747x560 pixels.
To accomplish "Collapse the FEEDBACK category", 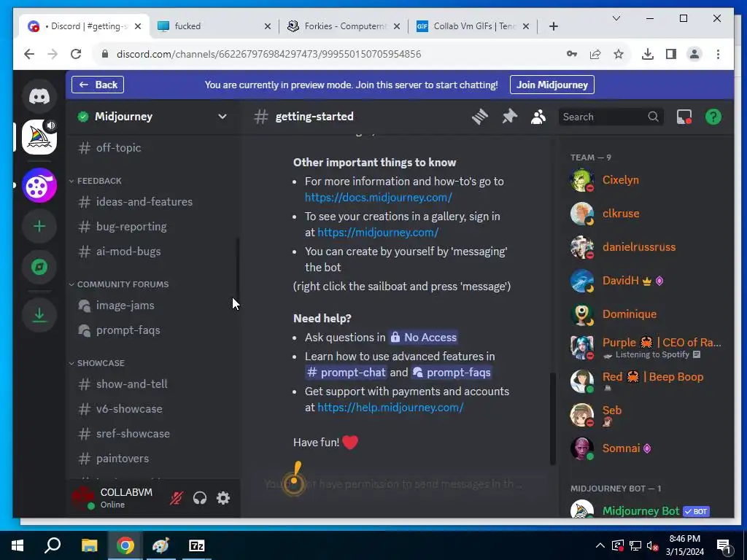I will 96,181.
